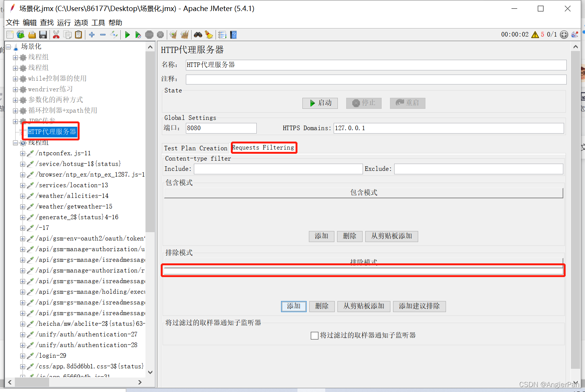Start the test with the green play icon
Image resolution: width=585 pixels, height=392 pixels.
[x=127, y=35]
